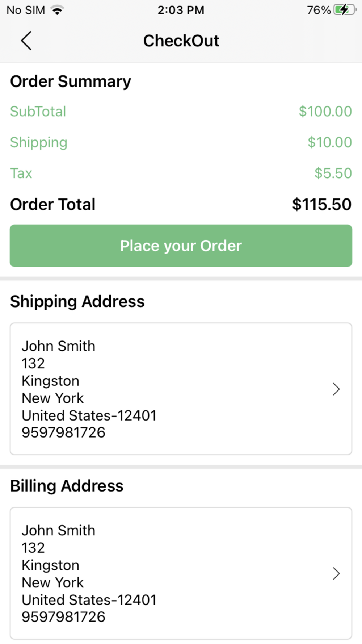Tap the Order Summary heading
The height and width of the screenshot is (644, 362).
(71, 82)
